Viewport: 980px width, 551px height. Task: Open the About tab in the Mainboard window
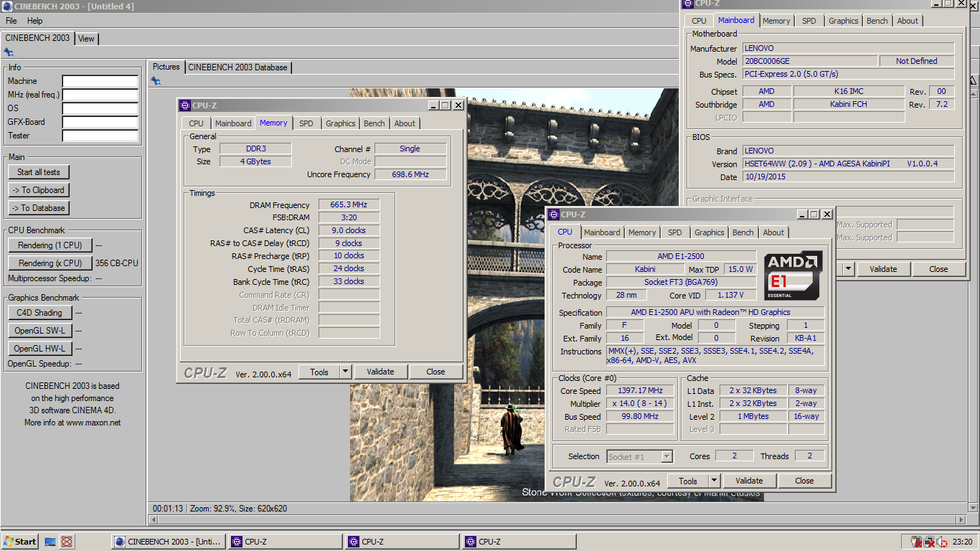pos(908,21)
